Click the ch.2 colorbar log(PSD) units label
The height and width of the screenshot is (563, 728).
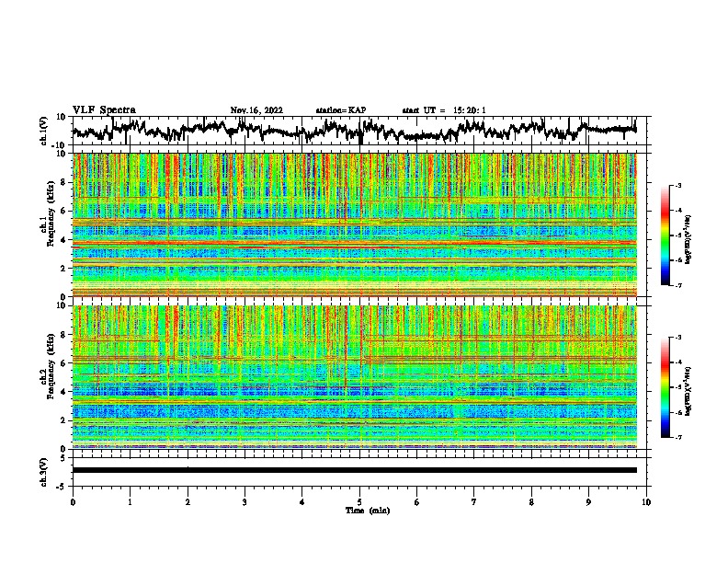(688, 391)
